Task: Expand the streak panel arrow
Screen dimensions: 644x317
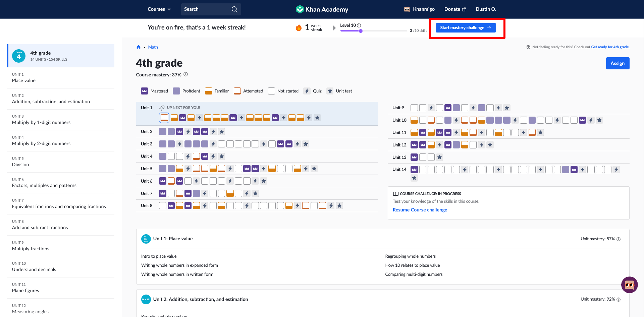Action: point(334,28)
